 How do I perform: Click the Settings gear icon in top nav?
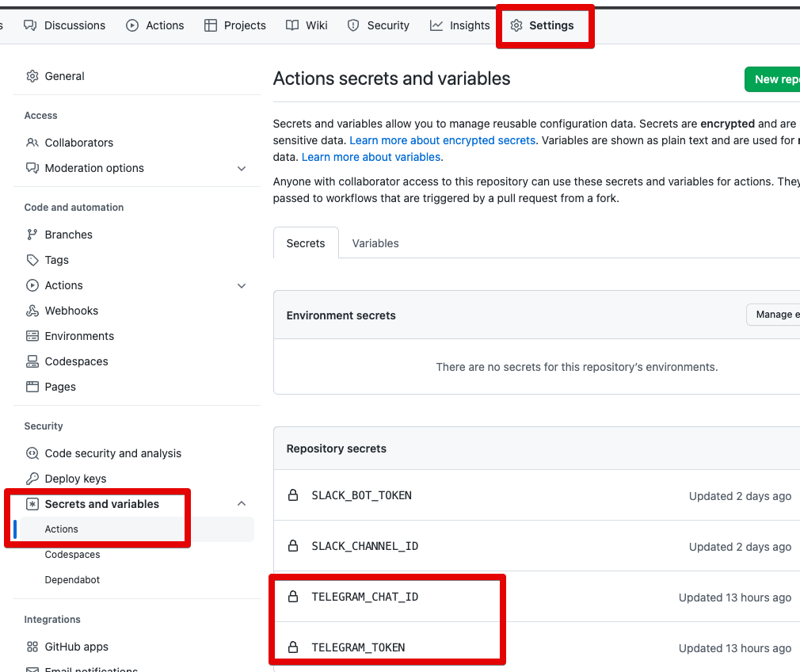pos(516,25)
